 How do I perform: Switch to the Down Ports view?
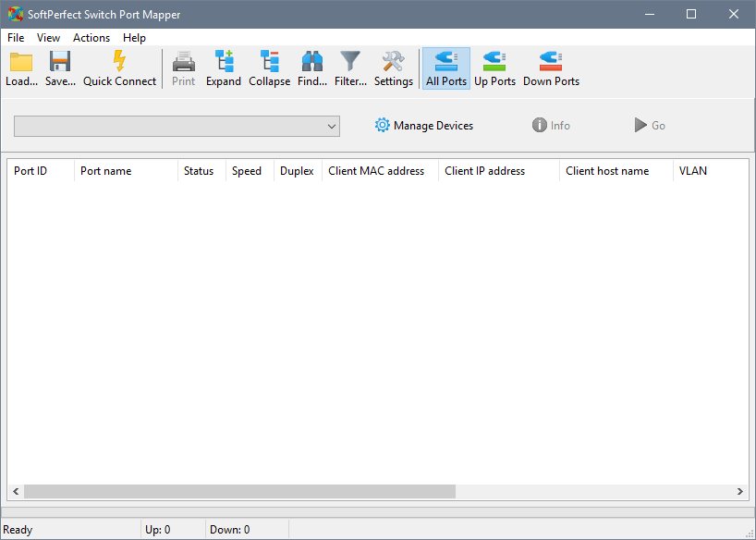click(550, 67)
